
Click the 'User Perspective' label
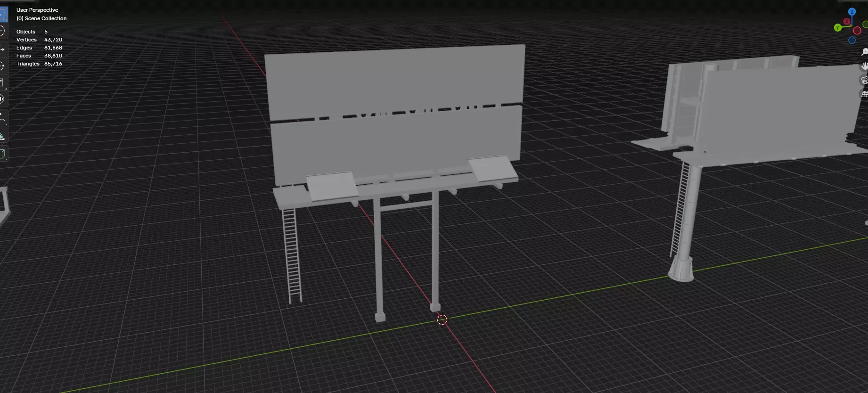click(x=37, y=10)
